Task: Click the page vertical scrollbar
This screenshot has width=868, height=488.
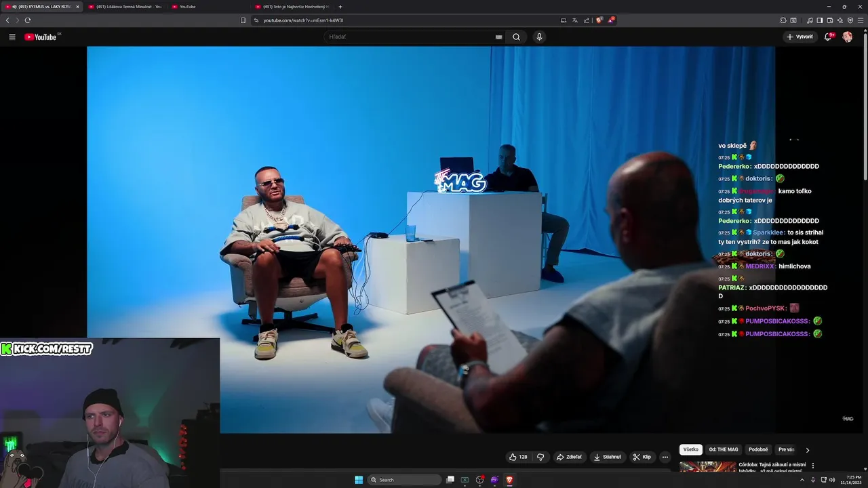Action: point(865,108)
